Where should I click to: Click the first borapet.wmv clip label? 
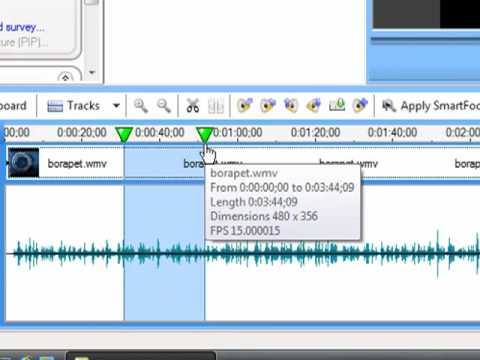77,164
